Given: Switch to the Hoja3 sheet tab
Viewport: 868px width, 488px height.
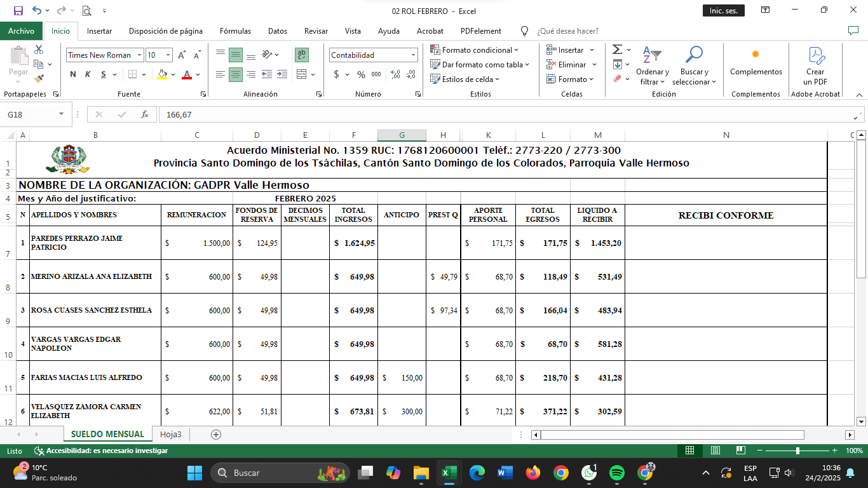Looking at the screenshot, I should coord(170,435).
